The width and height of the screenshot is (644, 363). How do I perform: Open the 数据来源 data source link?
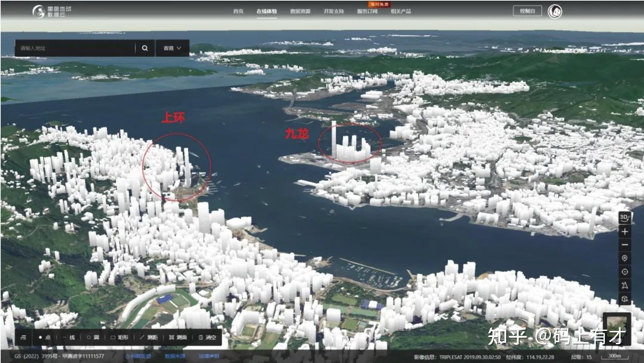coord(175,356)
